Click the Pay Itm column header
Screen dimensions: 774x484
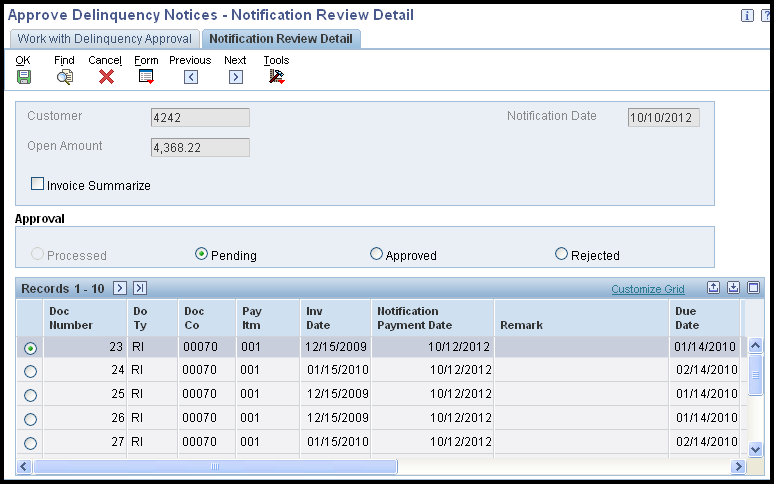click(x=268, y=318)
